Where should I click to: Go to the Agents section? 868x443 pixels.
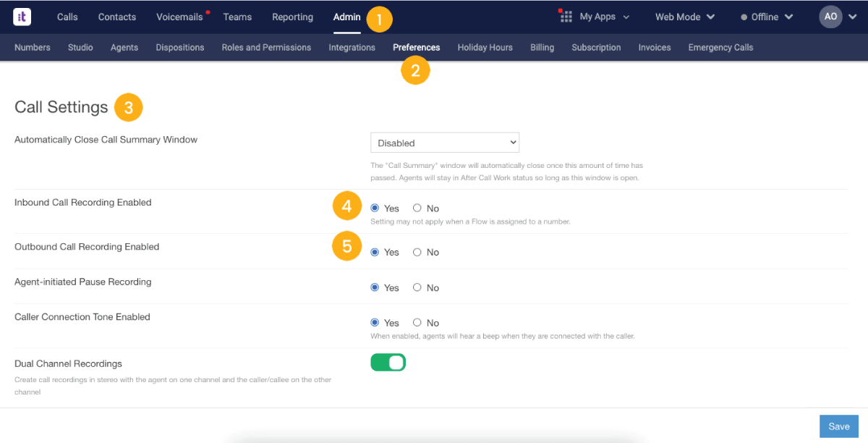[x=124, y=48]
